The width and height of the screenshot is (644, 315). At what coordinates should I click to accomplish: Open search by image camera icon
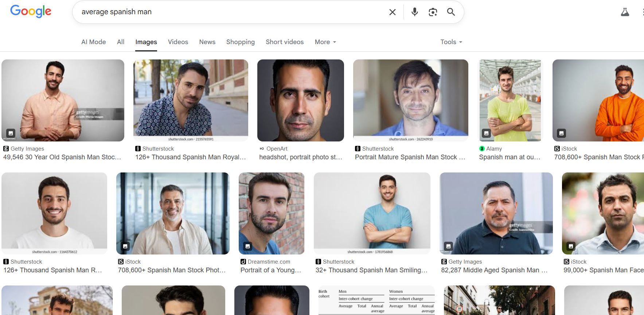pyautogui.click(x=433, y=12)
